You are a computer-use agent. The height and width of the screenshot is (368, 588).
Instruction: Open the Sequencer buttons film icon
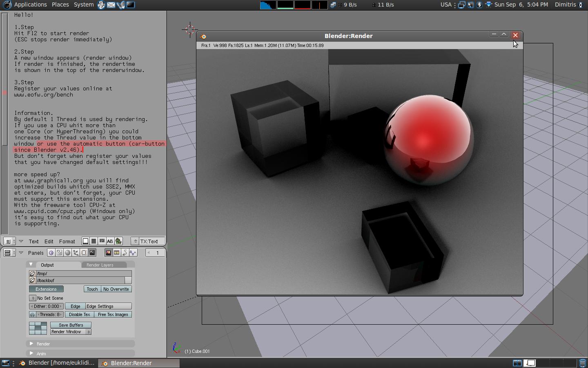click(116, 253)
